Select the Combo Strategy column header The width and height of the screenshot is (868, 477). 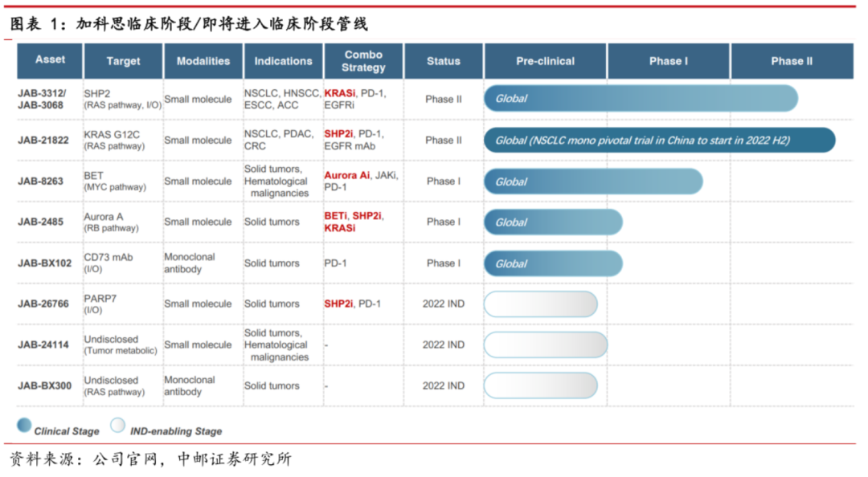coord(363,61)
